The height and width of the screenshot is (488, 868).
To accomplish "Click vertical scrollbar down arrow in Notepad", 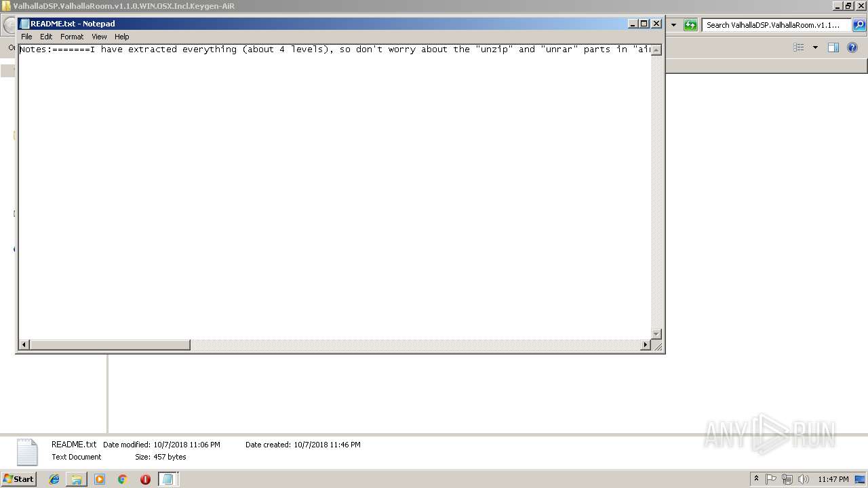I will coord(656,334).
